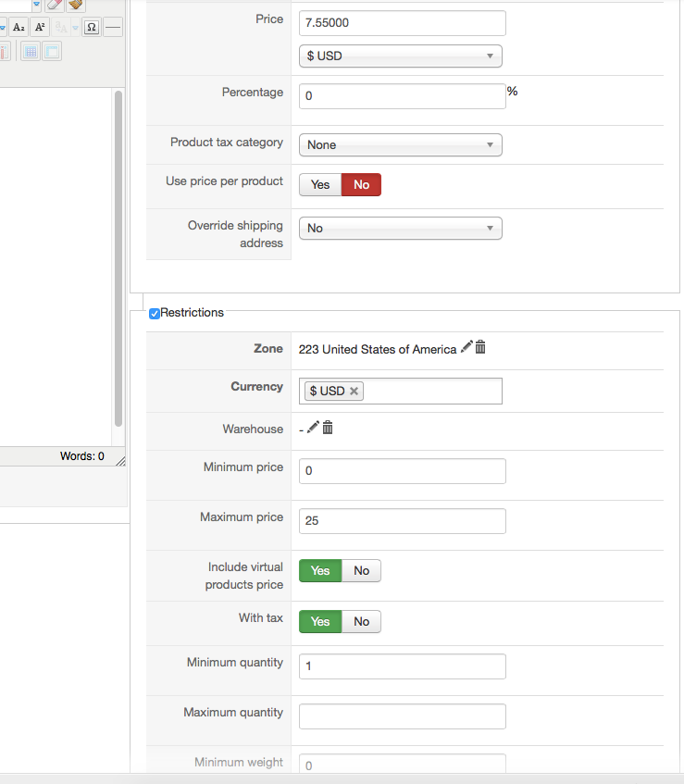This screenshot has height=784, width=684.
Task: Expand the Override shipping address dropdown
Action: 400,229
